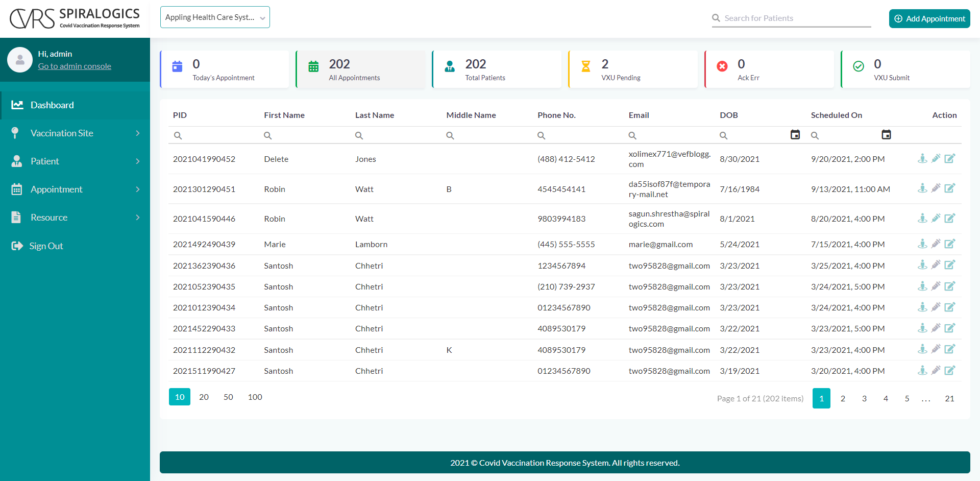Click the PID 2021041990452 cell
The image size is (980, 481).
[204, 159]
